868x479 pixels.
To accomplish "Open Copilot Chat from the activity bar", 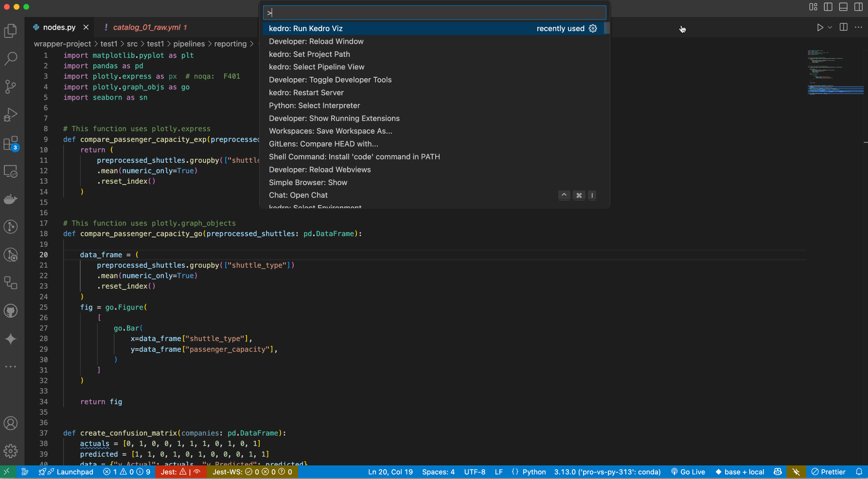I will 11,339.
